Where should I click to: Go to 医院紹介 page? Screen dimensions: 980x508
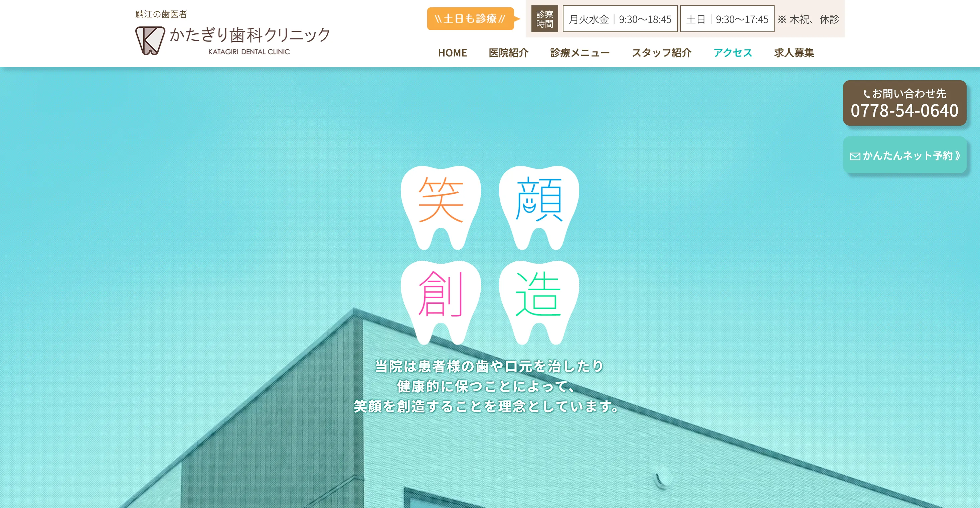tap(509, 53)
